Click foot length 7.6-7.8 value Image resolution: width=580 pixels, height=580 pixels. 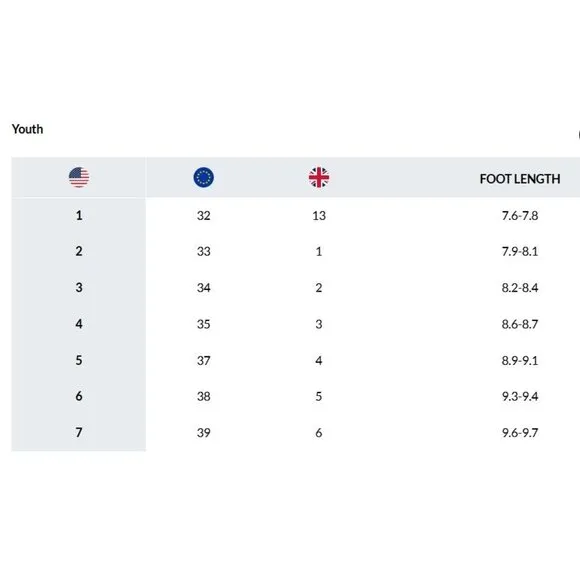click(x=520, y=216)
